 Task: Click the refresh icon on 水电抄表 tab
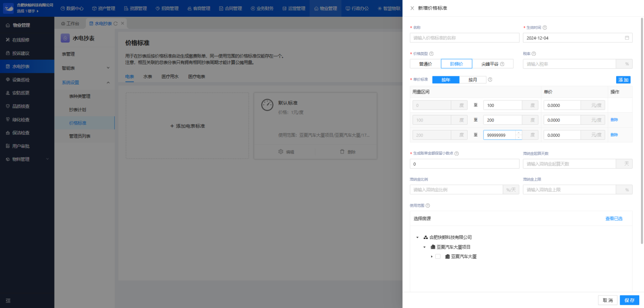click(115, 24)
